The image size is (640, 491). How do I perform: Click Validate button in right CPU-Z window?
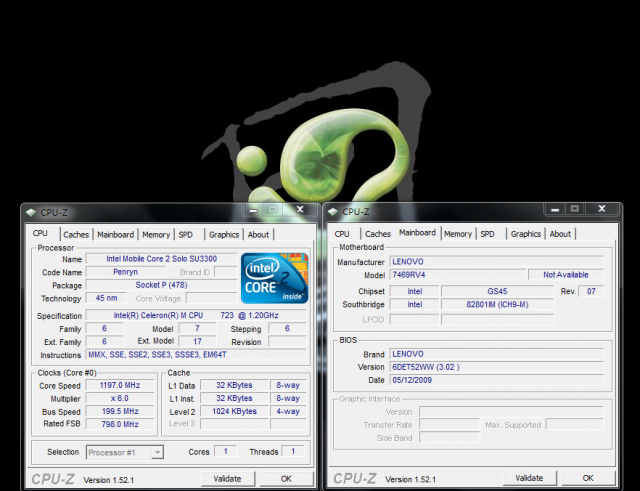[x=529, y=478]
